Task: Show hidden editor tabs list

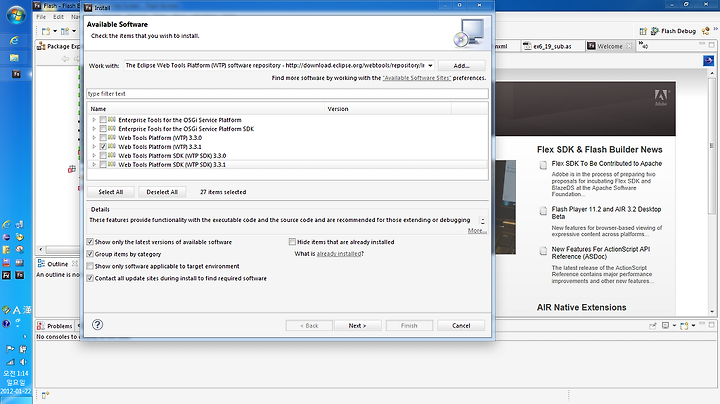Action: click(643, 45)
